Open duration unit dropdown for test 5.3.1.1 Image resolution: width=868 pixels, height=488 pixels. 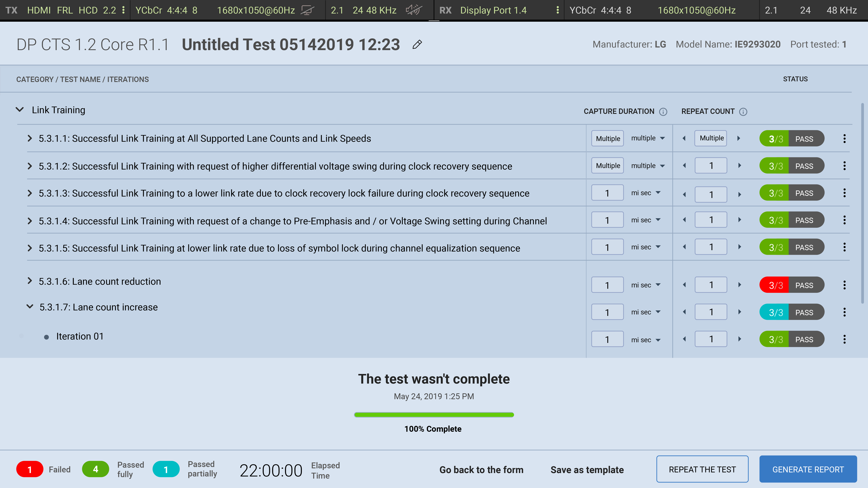(x=648, y=138)
